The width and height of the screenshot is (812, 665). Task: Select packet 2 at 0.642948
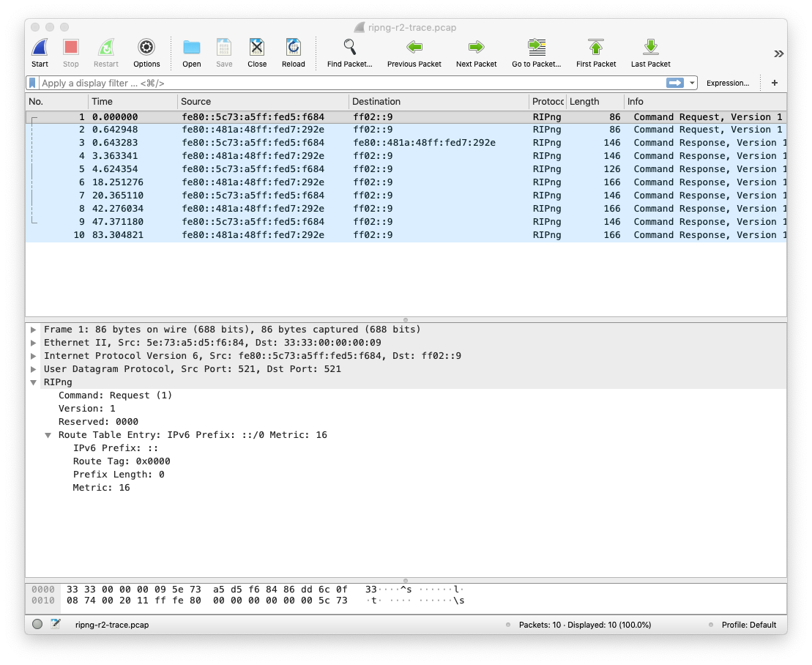[406, 130]
